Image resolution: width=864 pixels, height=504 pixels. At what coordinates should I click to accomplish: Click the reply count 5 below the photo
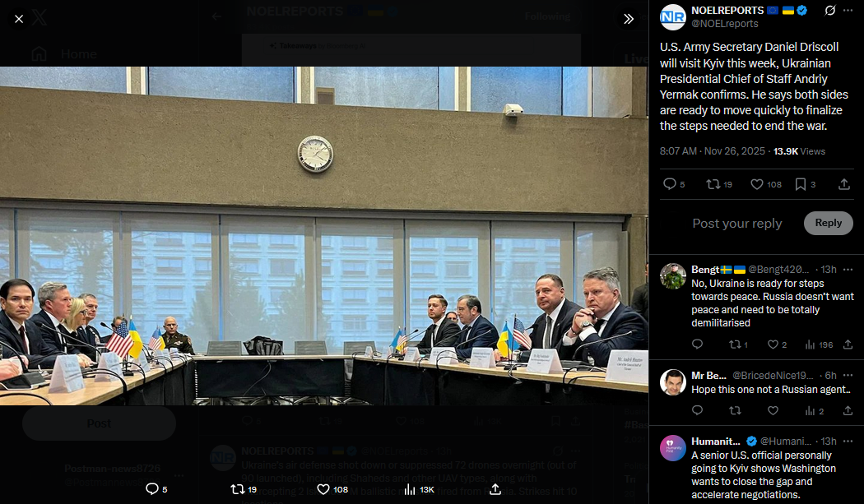[156, 489]
